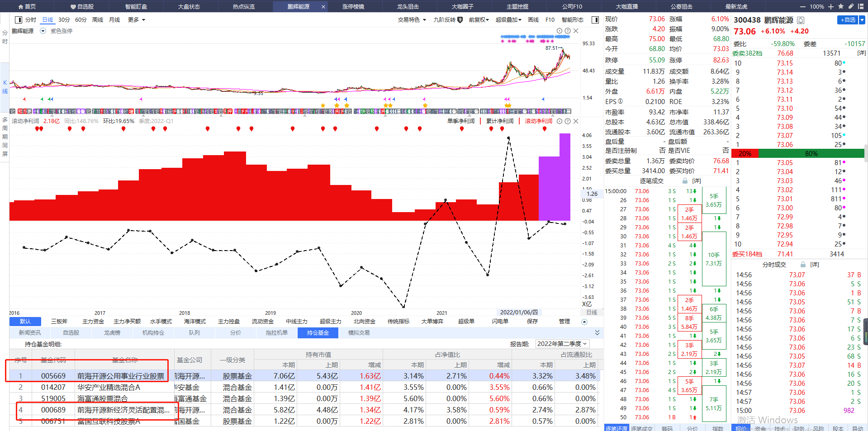The image size is (868, 431).
Task: Click fund code 014207
Action: tap(53, 387)
